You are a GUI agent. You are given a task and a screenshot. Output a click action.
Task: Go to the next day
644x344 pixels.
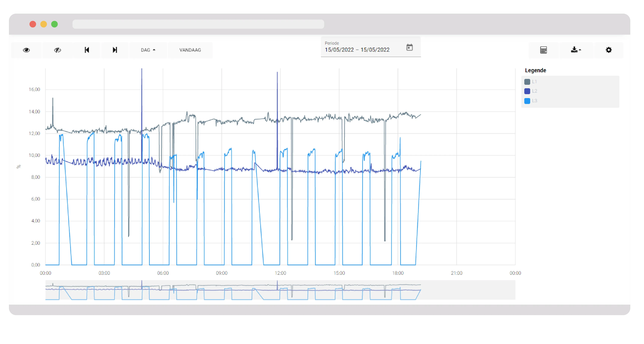tap(115, 50)
